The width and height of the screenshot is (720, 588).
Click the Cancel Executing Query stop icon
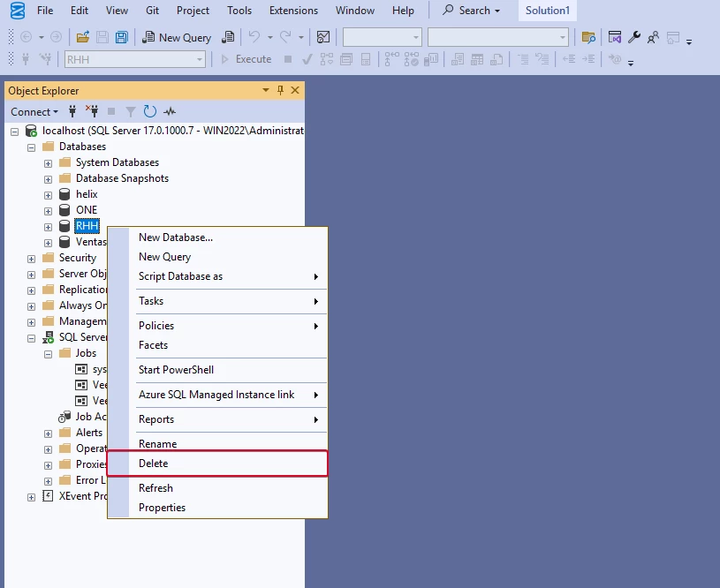[288, 59]
